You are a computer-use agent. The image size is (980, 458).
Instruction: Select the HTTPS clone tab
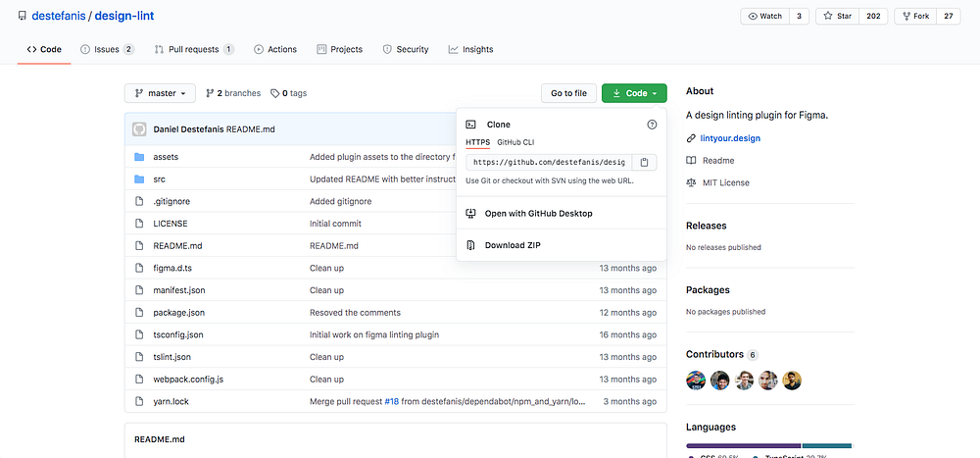(478, 142)
